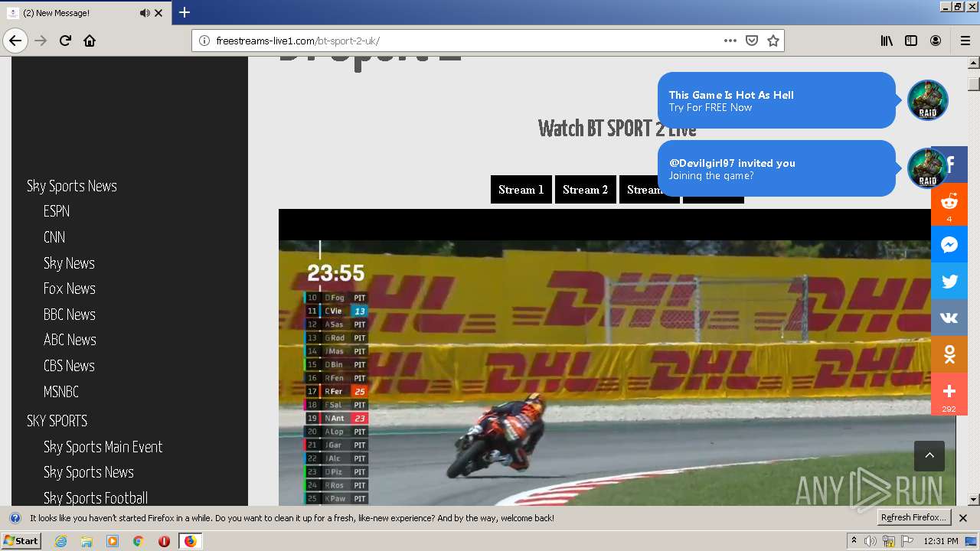
Task: Launch Google Chrome from taskbar
Action: (138, 541)
